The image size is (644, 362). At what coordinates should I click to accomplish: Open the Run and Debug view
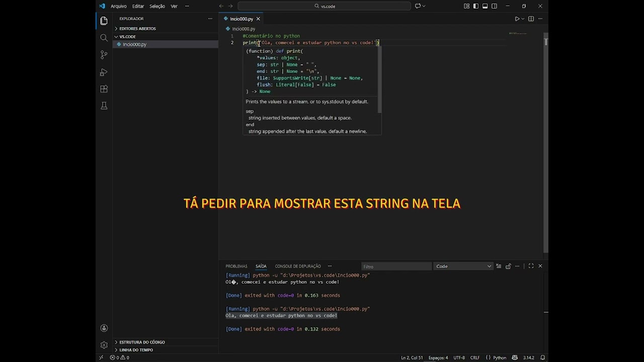(x=104, y=72)
